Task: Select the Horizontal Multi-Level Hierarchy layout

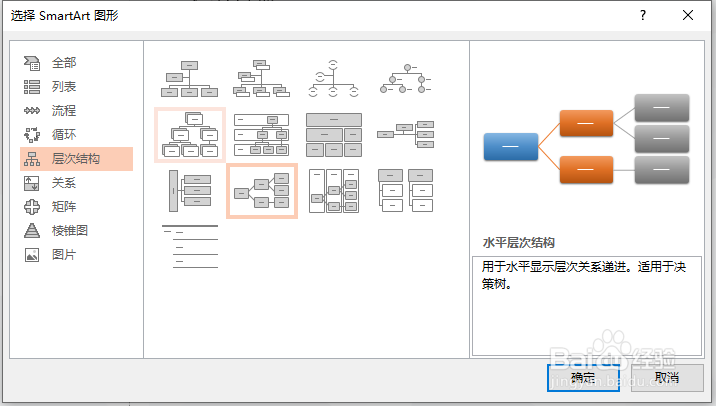Action: 190,191
